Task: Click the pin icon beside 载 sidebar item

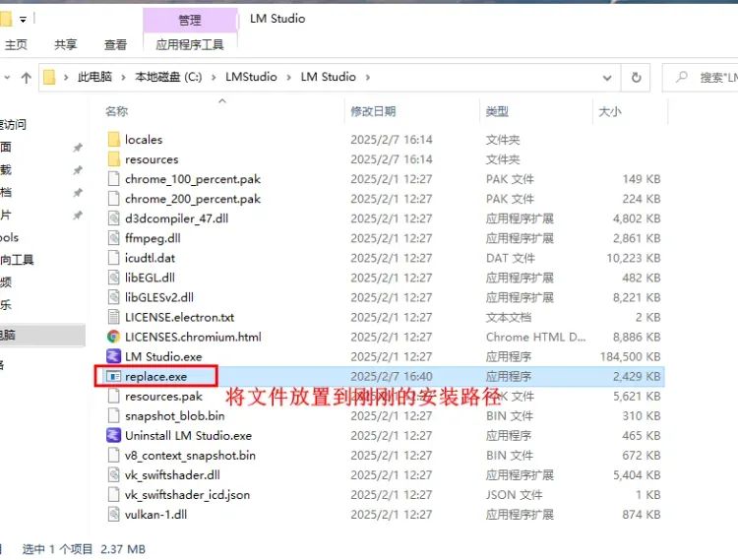Action: [78, 170]
